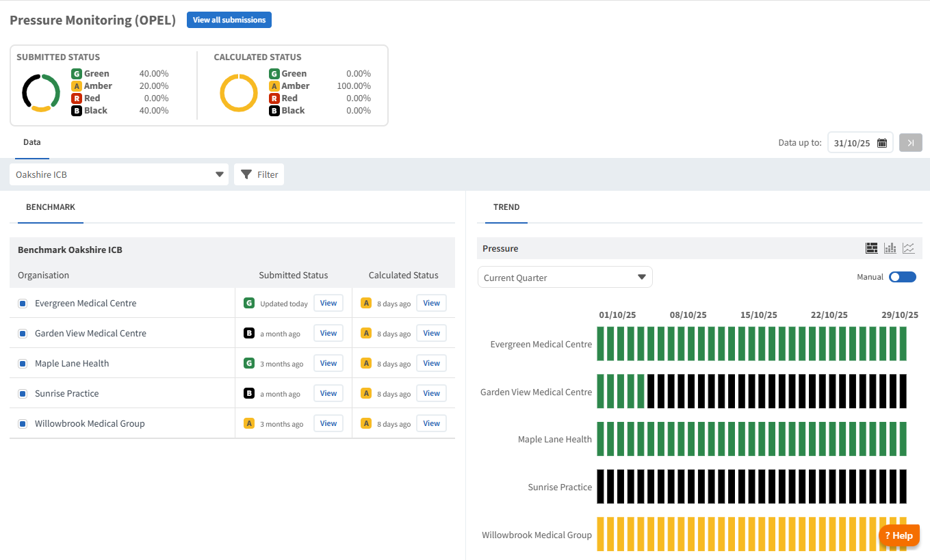Open the orange Help button
Viewport: 930px width, 560px height.
coord(899,535)
